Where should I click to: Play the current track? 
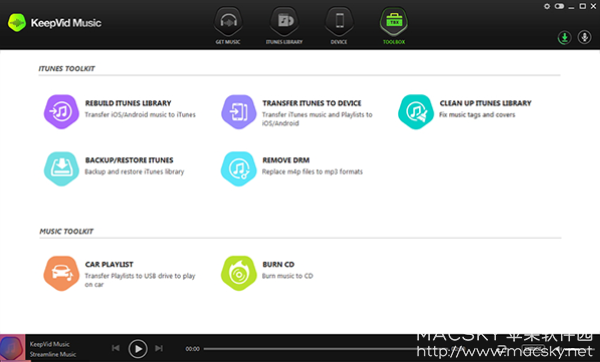point(138,349)
